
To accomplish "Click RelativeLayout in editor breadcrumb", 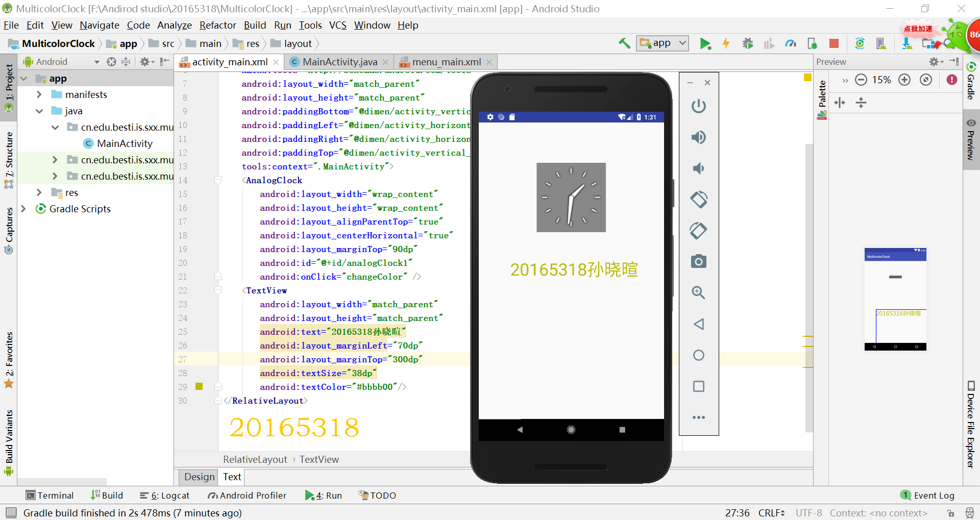I will (255, 459).
